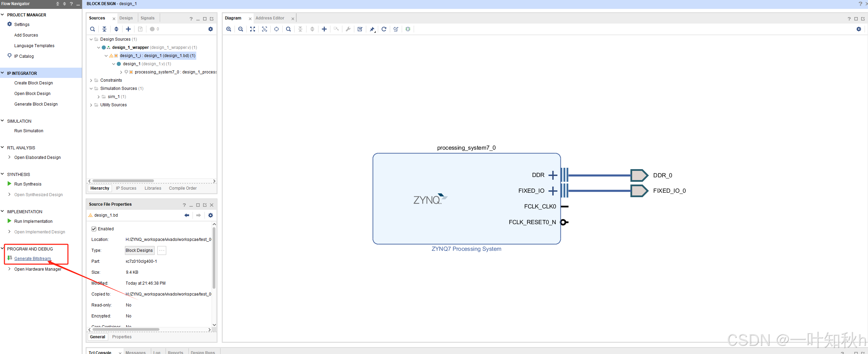Toggle the Enabled checkbox for design_1.bd
This screenshot has width=868, height=354.
tap(94, 229)
